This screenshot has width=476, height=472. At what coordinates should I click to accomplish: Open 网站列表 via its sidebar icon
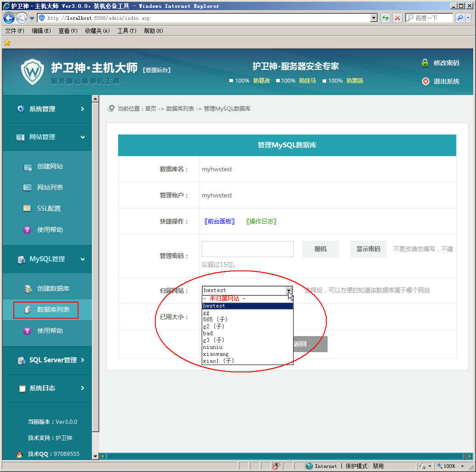(28, 187)
